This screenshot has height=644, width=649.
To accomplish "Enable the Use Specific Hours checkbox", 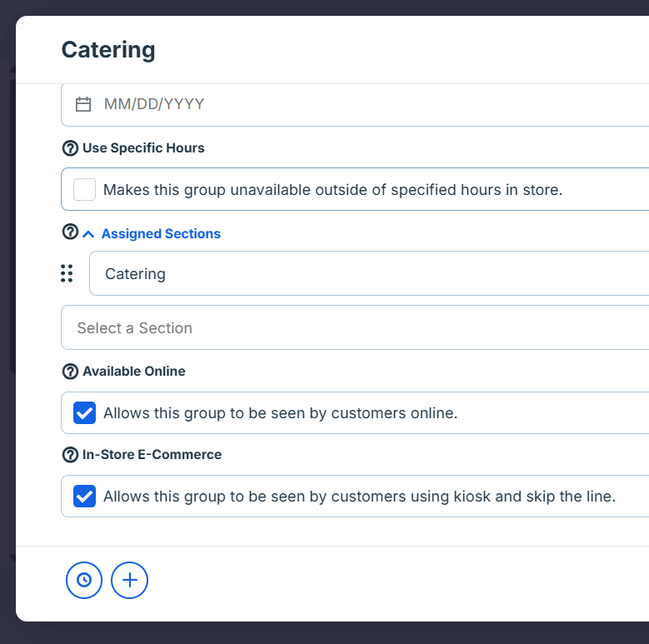I will [x=84, y=190].
